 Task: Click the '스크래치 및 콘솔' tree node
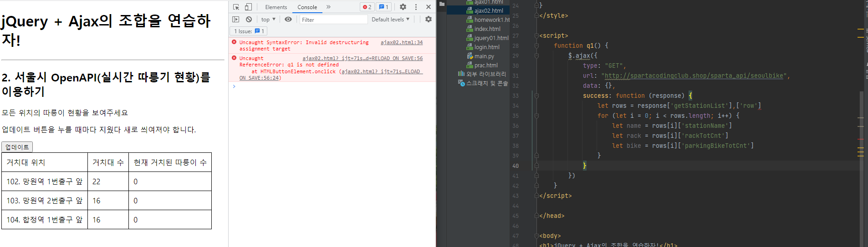(x=487, y=83)
